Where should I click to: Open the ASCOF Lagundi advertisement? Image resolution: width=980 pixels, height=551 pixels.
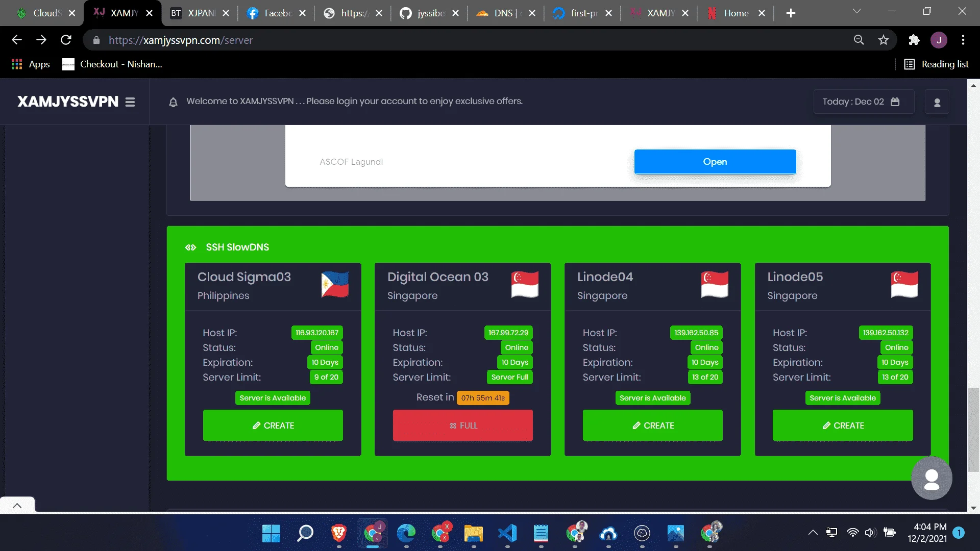715,162
